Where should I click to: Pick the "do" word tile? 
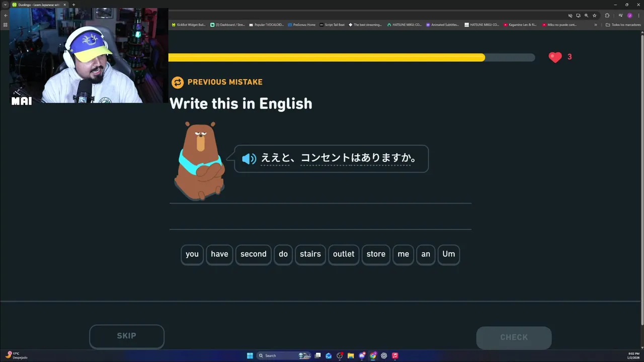[283, 254]
